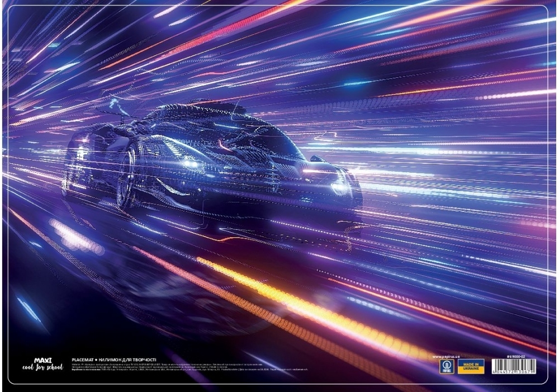
Task: Click the Papirus round logo badge
Action: click(x=447, y=366)
